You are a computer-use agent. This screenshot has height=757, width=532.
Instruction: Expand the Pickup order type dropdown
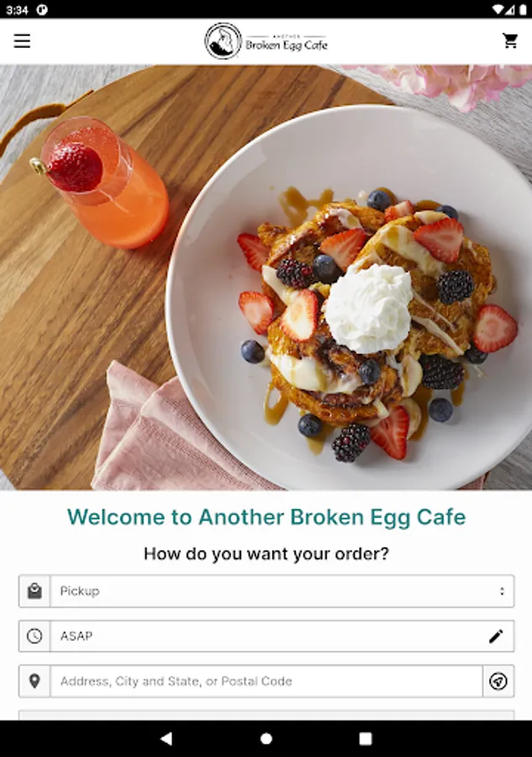[282, 591]
